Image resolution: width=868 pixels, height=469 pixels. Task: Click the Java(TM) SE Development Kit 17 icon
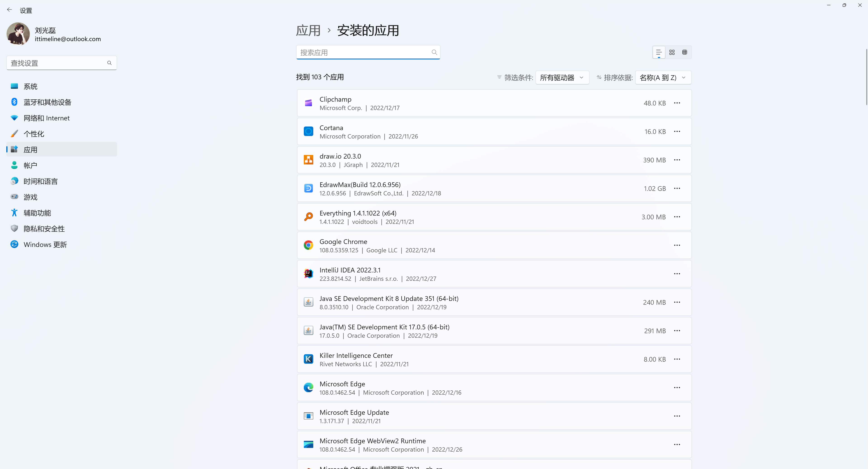pos(308,331)
